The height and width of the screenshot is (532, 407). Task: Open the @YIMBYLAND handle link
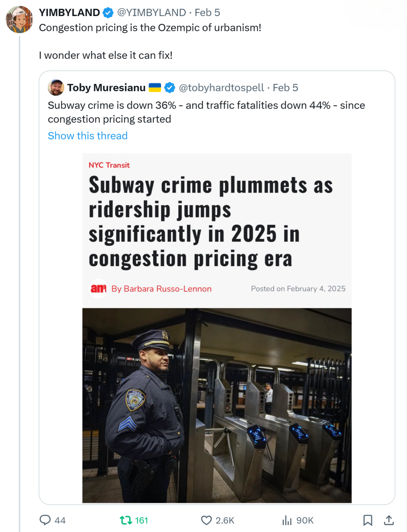pos(151,12)
